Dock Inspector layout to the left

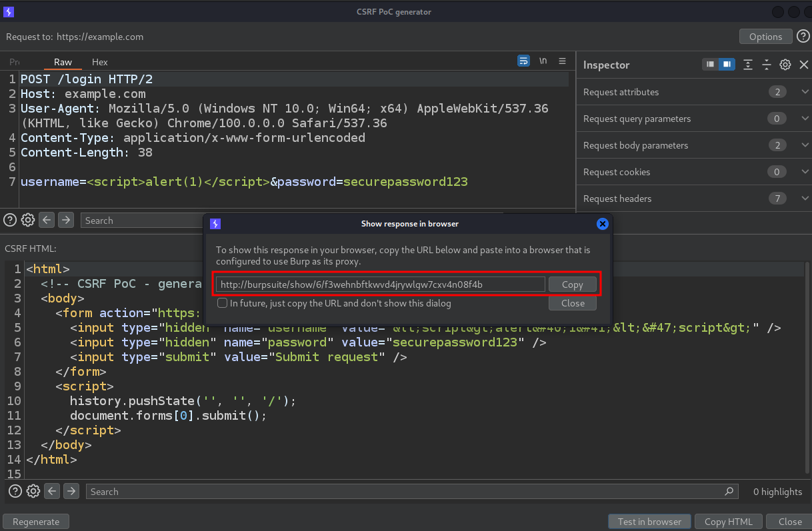coord(711,65)
